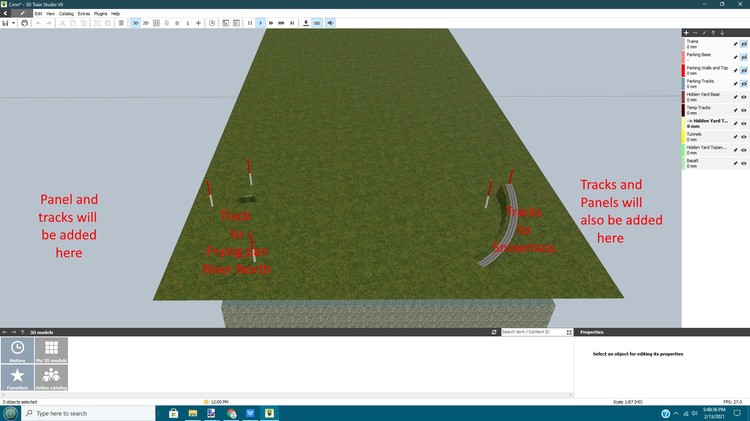Click the pencil edit mode icon
The width and height of the screenshot is (750, 421).
22,13
